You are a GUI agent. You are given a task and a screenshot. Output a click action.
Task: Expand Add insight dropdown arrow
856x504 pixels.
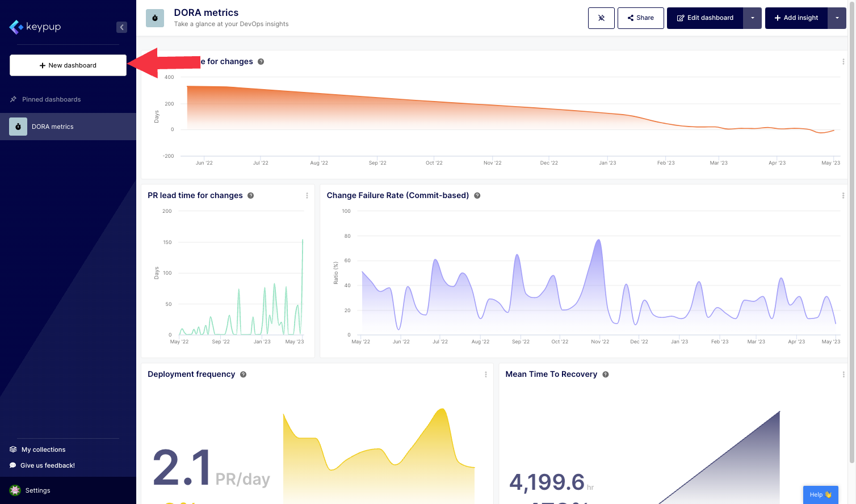tap(837, 18)
